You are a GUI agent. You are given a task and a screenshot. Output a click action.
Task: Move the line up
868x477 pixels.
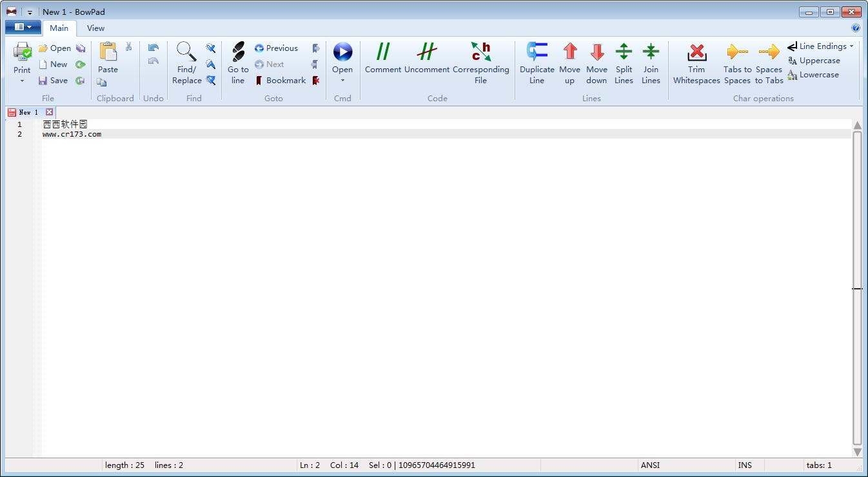point(569,52)
